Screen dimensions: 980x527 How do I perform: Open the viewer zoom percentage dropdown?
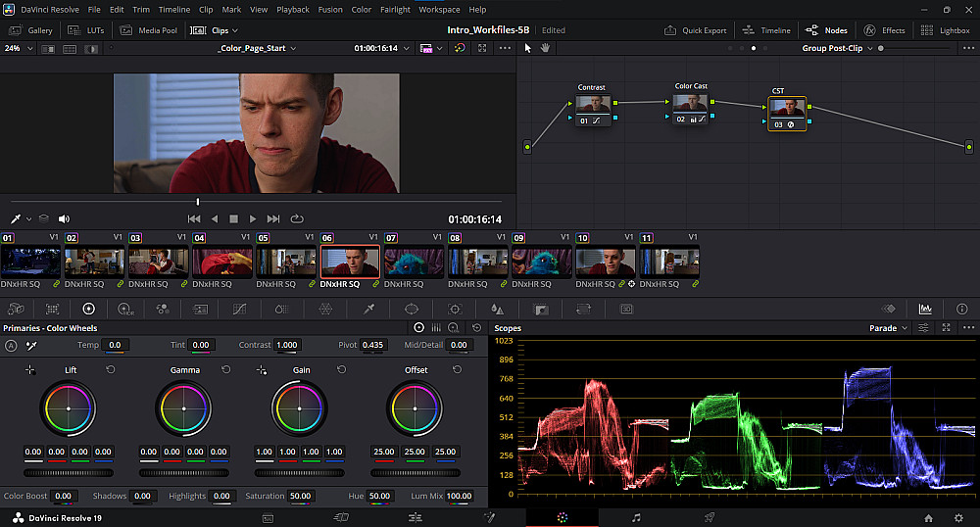19,48
